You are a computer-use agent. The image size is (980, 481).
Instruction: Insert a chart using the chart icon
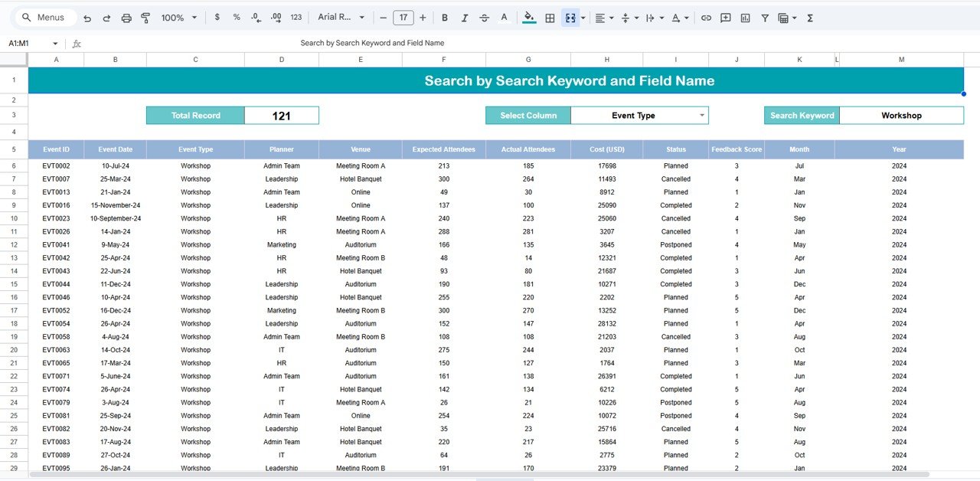click(745, 17)
